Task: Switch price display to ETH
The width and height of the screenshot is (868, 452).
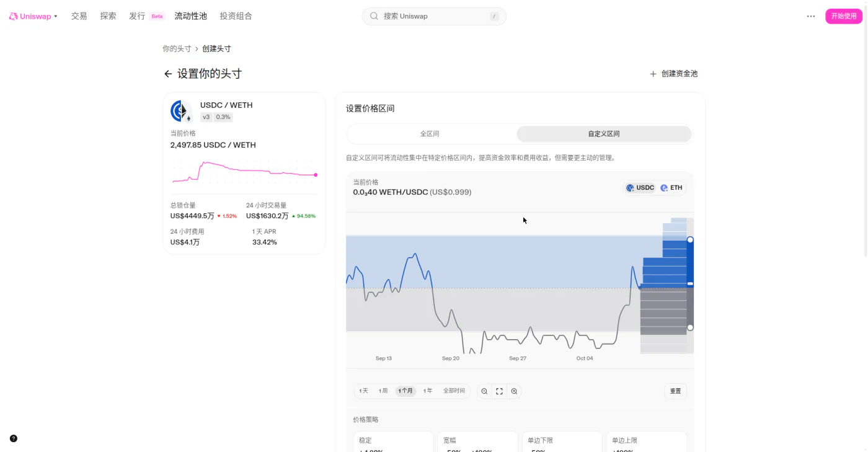Action: pyautogui.click(x=671, y=188)
